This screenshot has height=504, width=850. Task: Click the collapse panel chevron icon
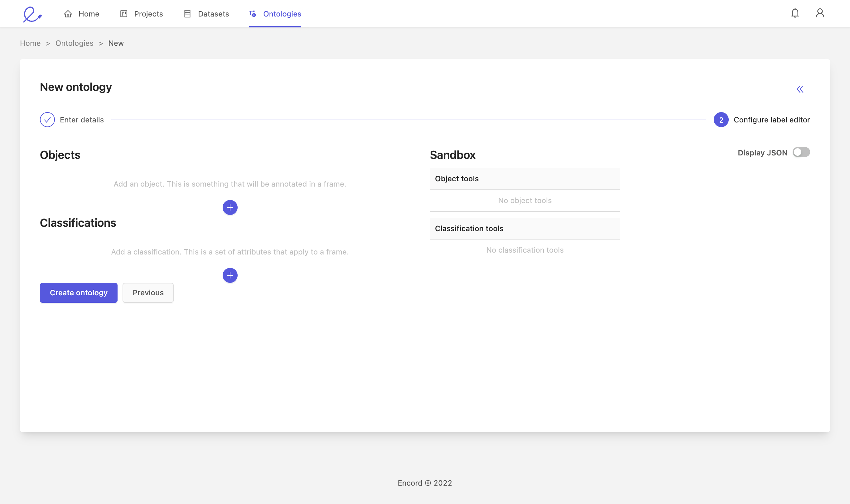point(800,89)
